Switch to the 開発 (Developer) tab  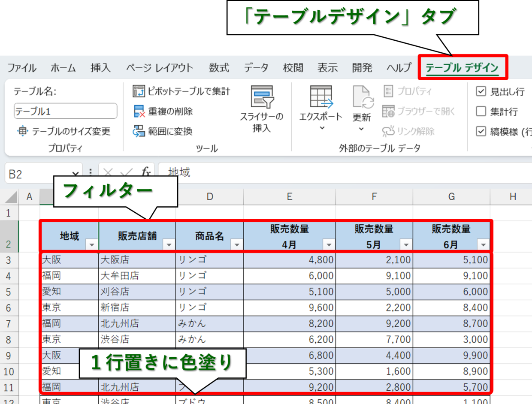click(362, 68)
